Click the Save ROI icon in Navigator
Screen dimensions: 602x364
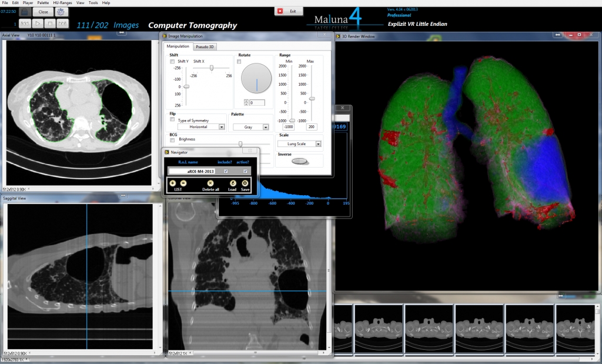click(245, 183)
